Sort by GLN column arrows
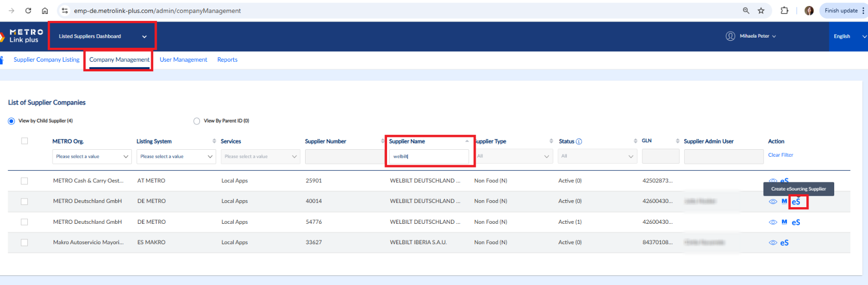 point(678,141)
